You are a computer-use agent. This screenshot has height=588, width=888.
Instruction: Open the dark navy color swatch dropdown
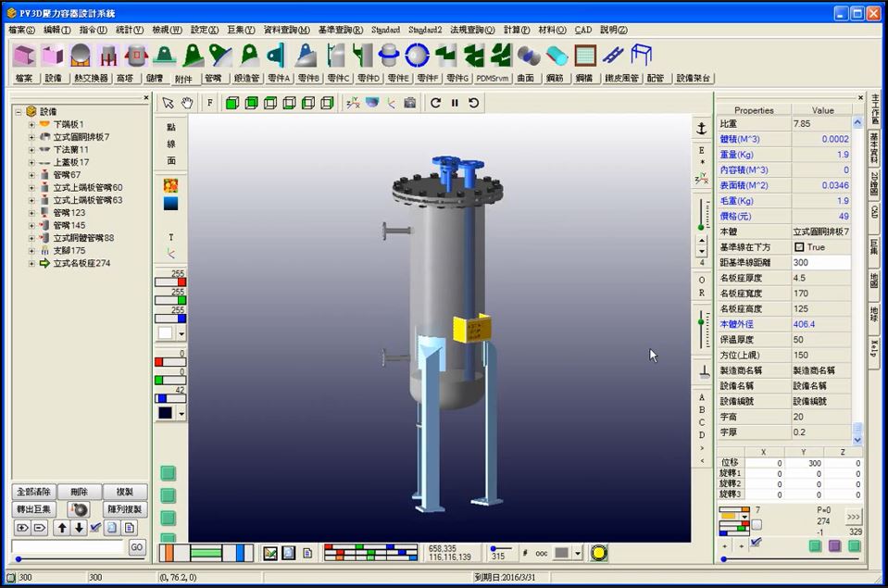tap(181, 414)
